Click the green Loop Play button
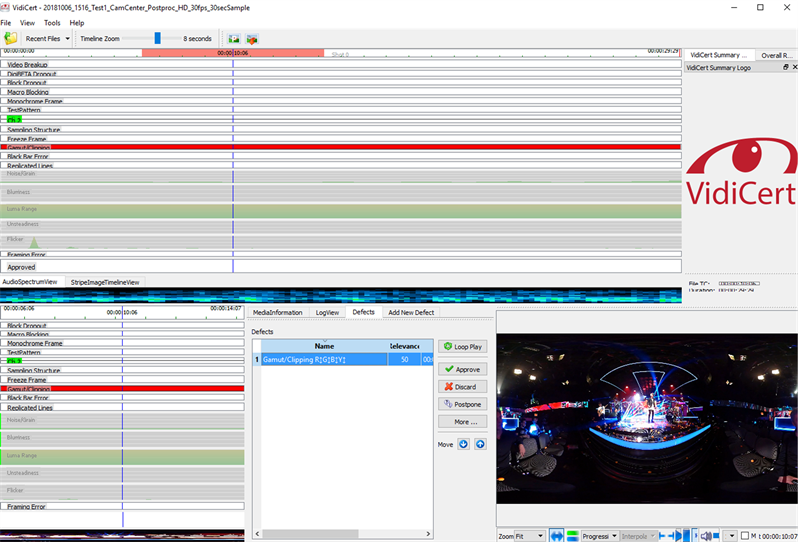Viewport: 798px width, 542px height. 462,347
